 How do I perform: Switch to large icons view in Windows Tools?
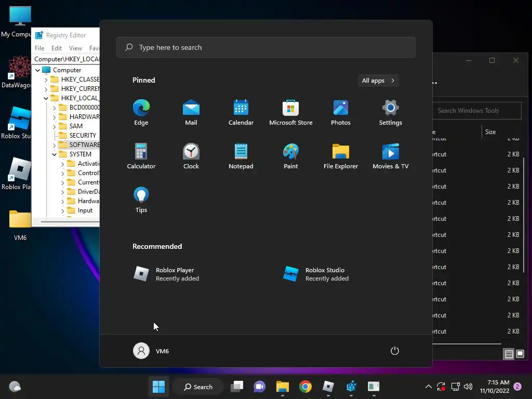click(520, 354)
